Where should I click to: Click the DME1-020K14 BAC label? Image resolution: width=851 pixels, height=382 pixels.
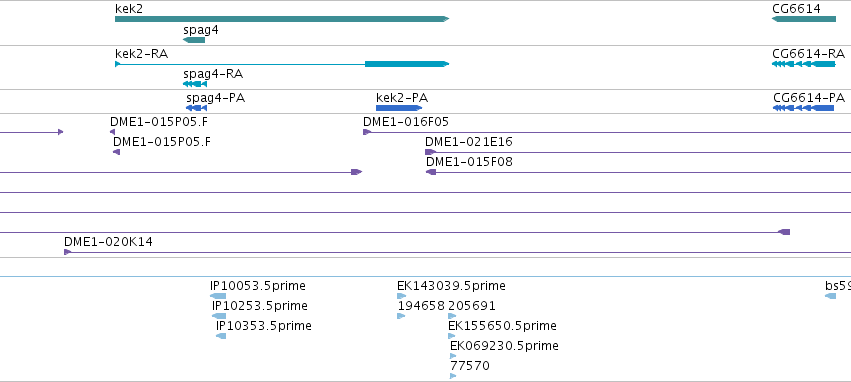[x=108, y=241]
